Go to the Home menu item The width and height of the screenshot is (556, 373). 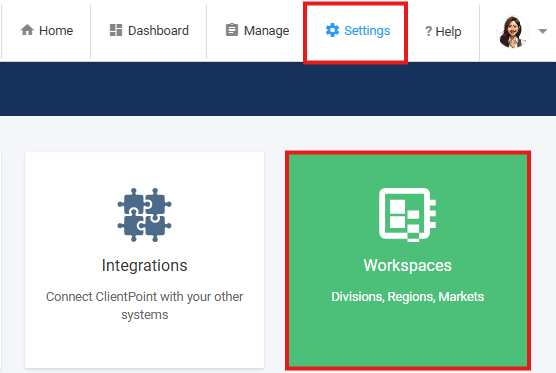pos(46,30)
